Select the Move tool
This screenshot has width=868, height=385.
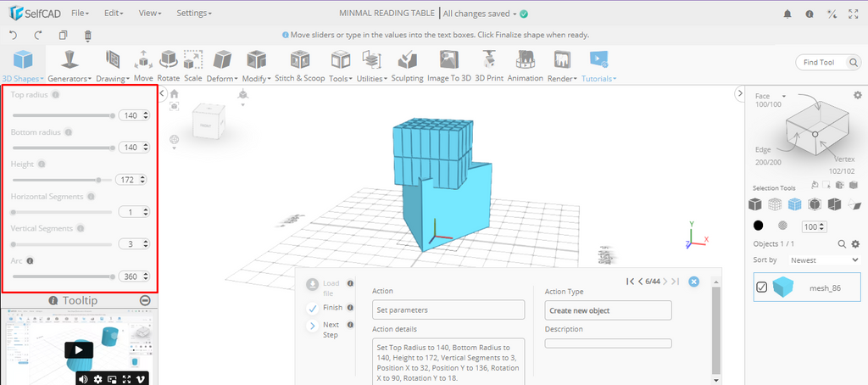(x=143, y=66)
